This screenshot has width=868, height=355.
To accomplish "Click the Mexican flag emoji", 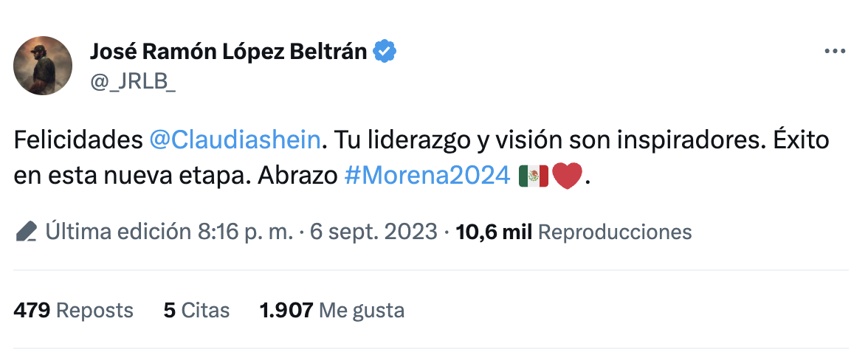I will point(533,176).
